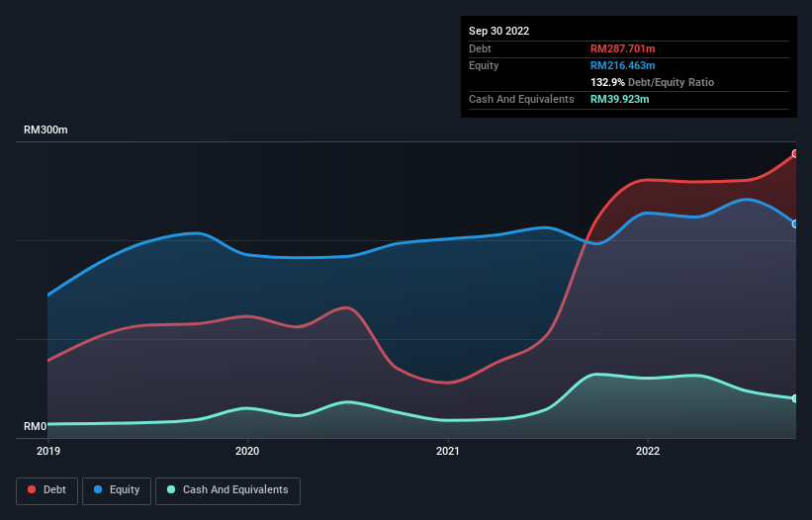Click the red Debt legend dot

32,489
